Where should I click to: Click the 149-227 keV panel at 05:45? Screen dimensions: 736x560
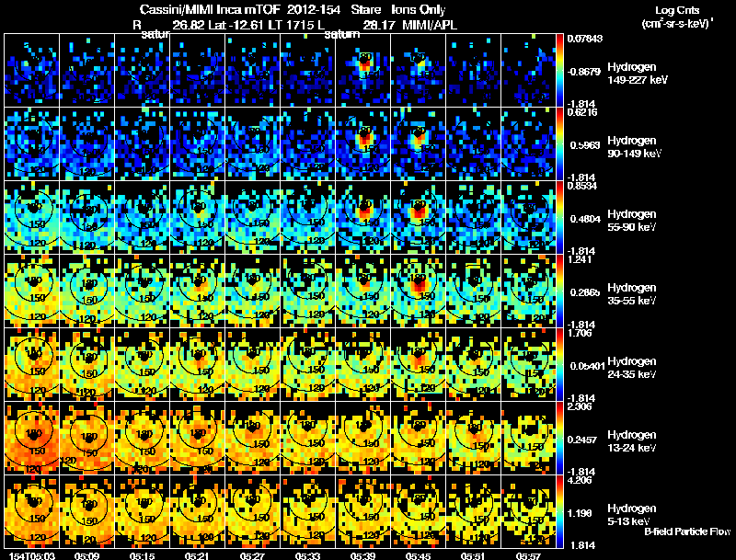point(418,71)
